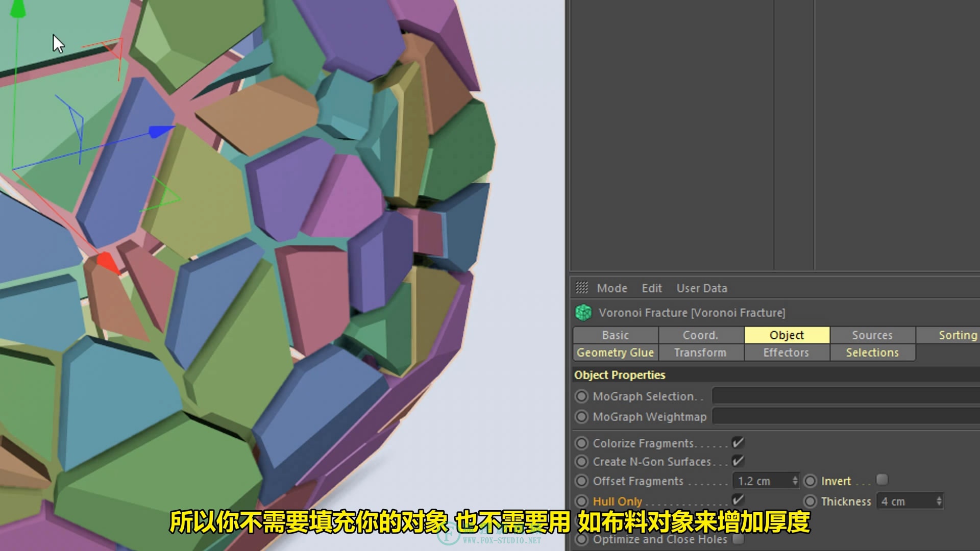
Task: Open the Selections tab
Action: coord(872,353)
